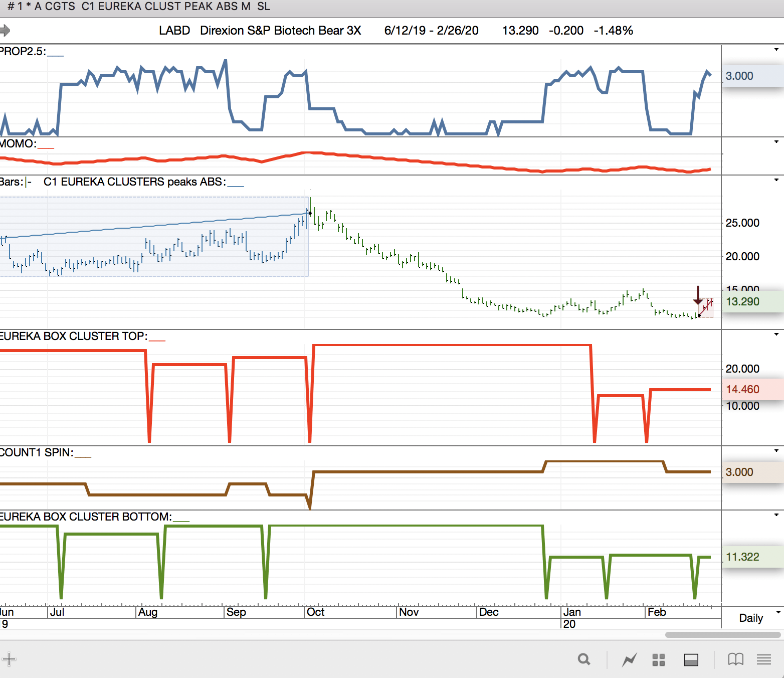The width and height of the screenshot is (784, 678).
Task: Click the EUREKA BOX CLUSTER BOTTOM label
Action: coord(85,517)
